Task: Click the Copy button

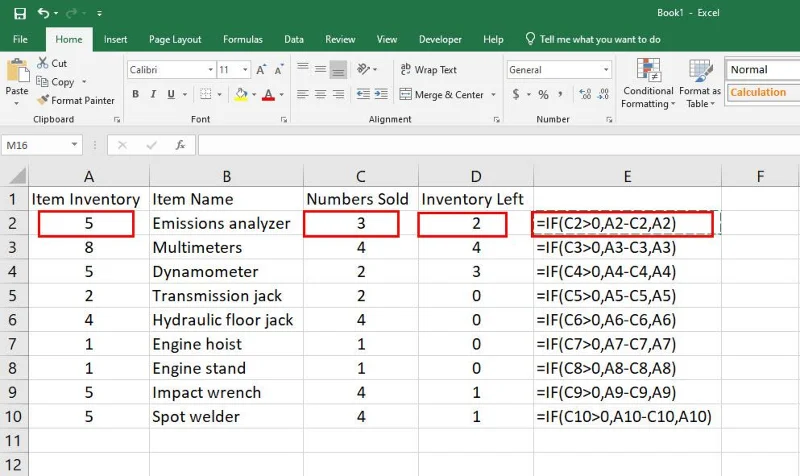Action: [56, 82]
